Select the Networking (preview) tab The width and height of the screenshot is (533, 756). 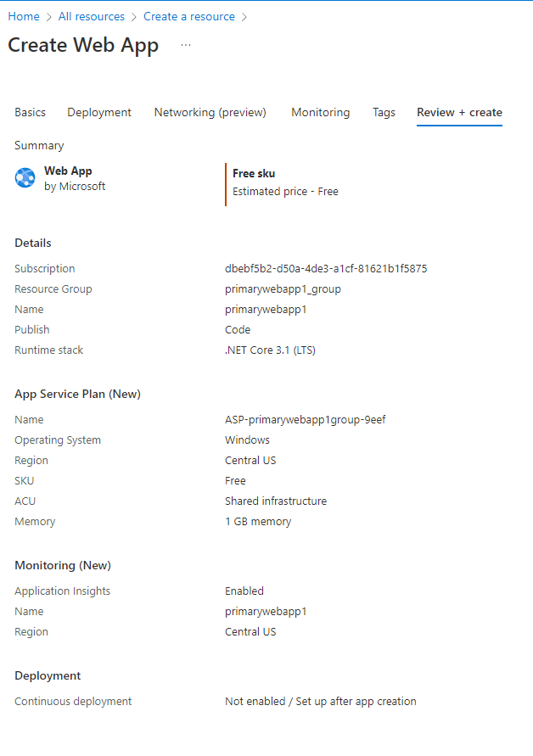210,112
